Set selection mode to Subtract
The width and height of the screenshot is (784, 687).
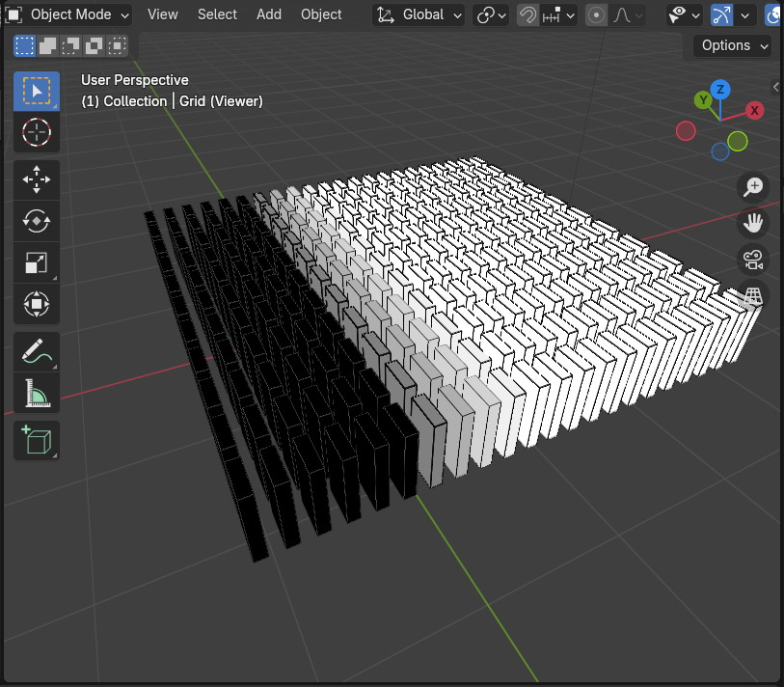point(70,45)
